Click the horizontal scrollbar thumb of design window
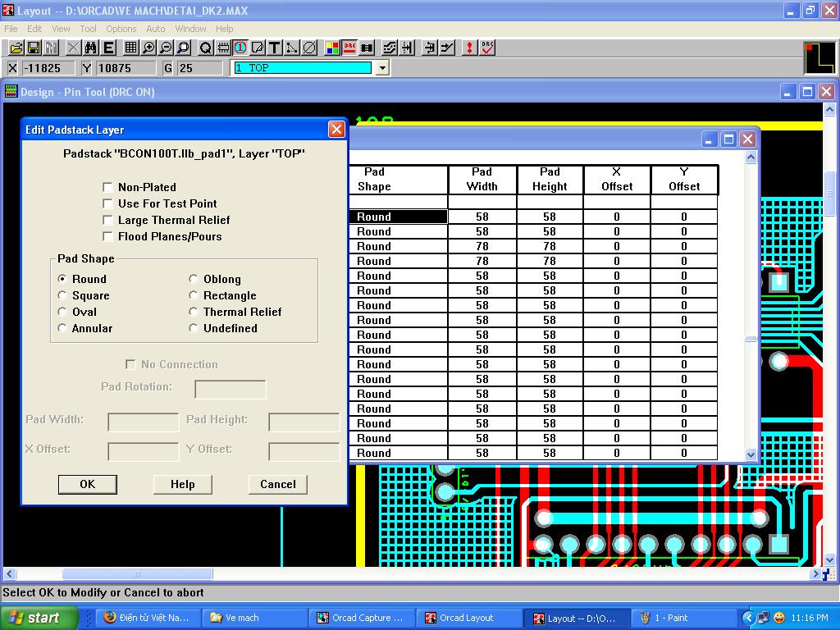Screen dimensions: 840x630 138,573
